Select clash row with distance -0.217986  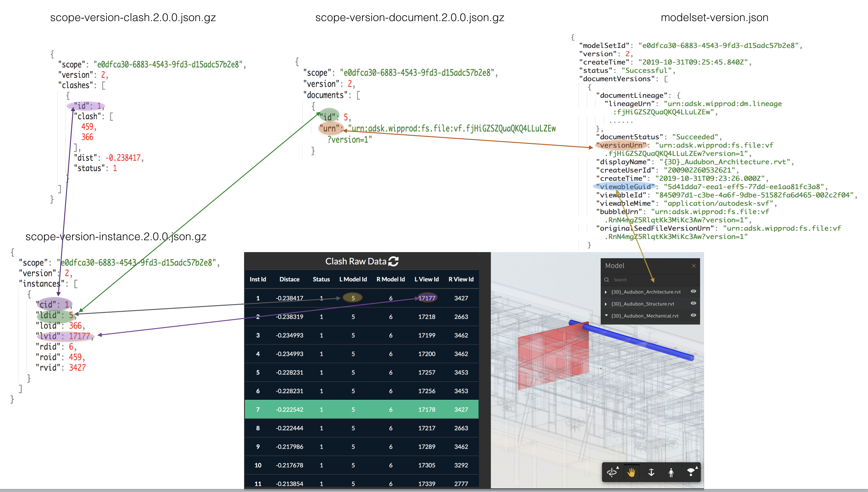click(x=362, y=447)
